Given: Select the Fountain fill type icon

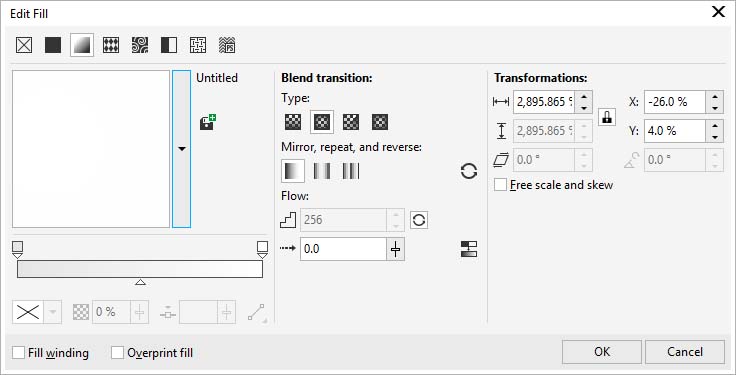Looking at the screenshot, I should [82, 45].
